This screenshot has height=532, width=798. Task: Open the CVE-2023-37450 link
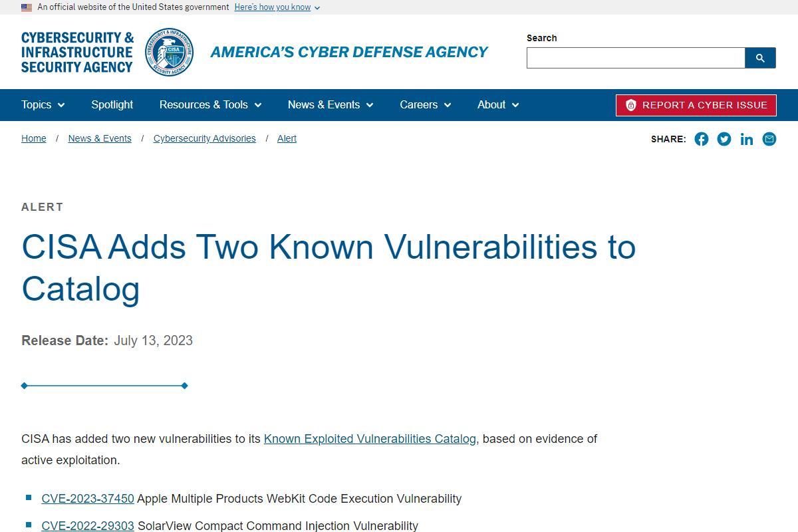coord(88,499)
